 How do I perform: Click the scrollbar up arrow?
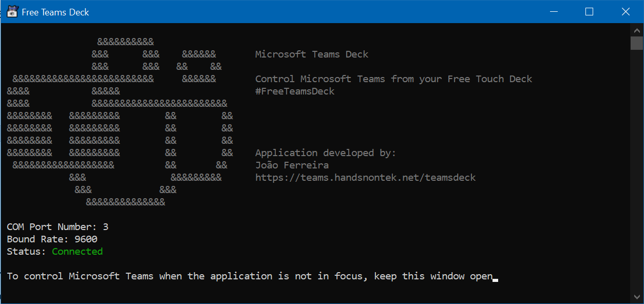[x=637, y=30]
